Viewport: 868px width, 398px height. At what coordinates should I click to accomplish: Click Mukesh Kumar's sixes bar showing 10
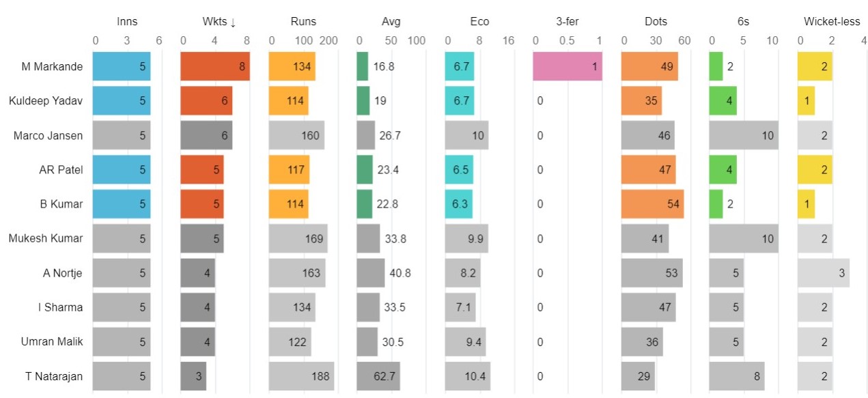point(744,238)
